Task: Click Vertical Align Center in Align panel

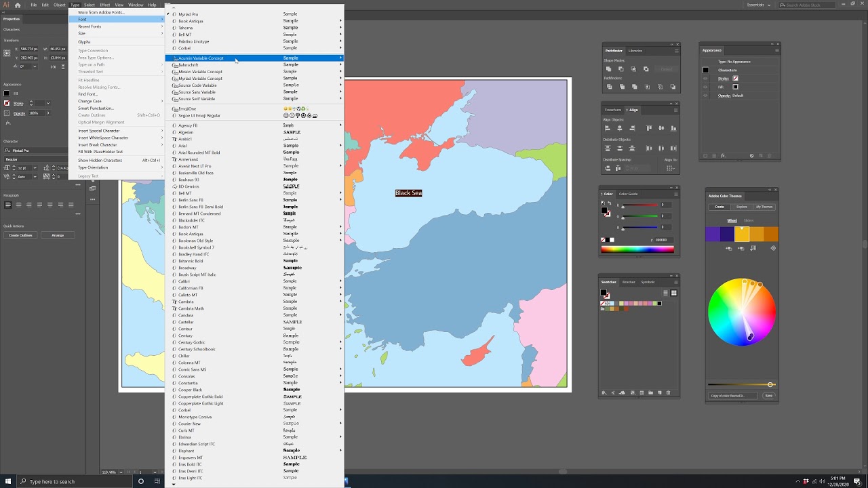Action: coord(661,128)
